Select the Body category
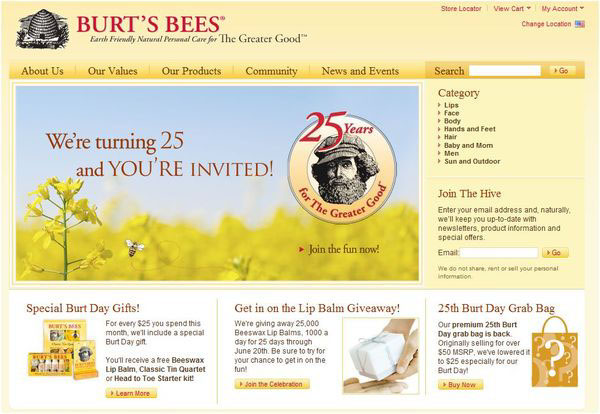 452,121
